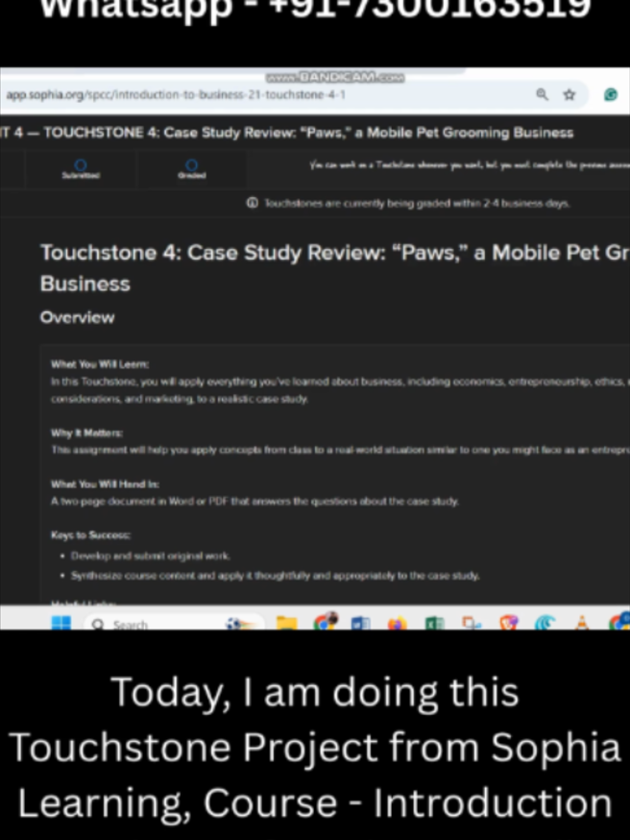Open Brave browser from the taskbar

508,623
